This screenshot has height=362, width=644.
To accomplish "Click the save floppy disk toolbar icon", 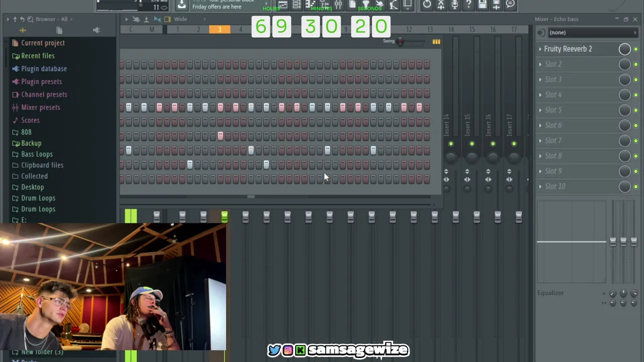I will (482, 5).
